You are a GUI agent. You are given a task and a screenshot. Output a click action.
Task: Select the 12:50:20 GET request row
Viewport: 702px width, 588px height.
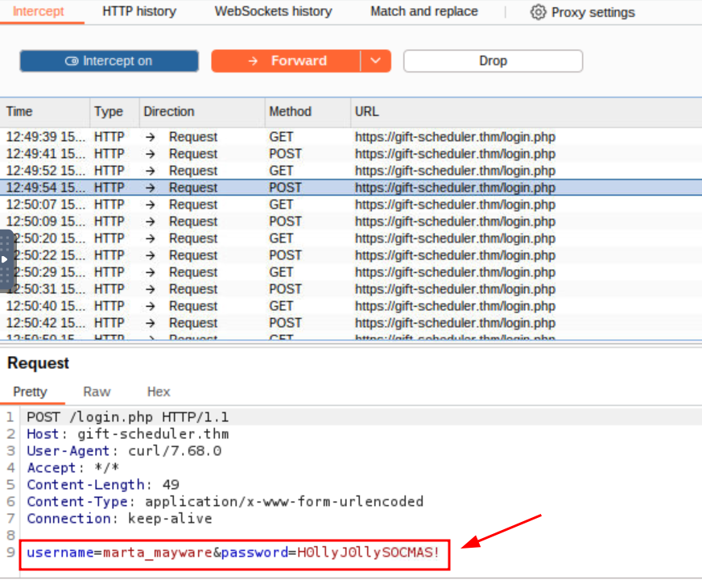pyautogui.click(x=351, y=238)
